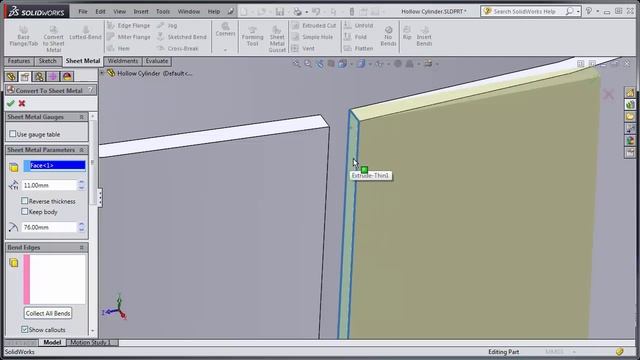This screenshot has height=360, width=640.
Task: Cancel Convert To Sheet Metal with red X
Action: 22,104
